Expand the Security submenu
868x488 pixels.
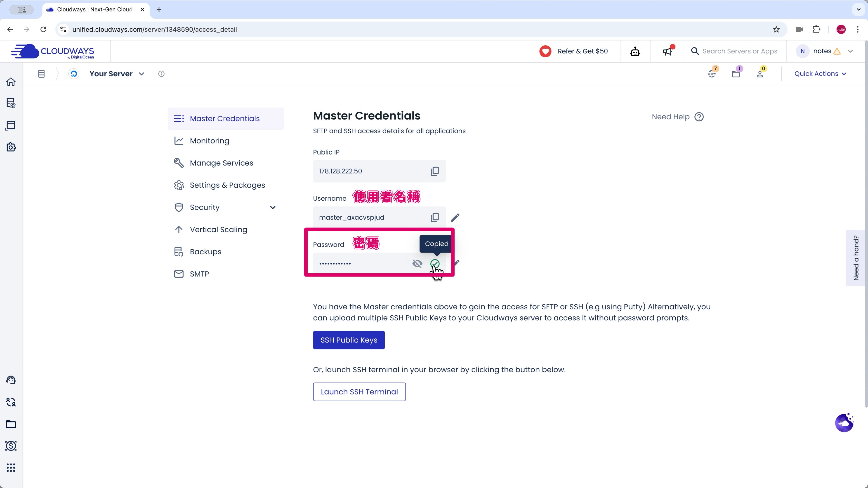(273, 207)
